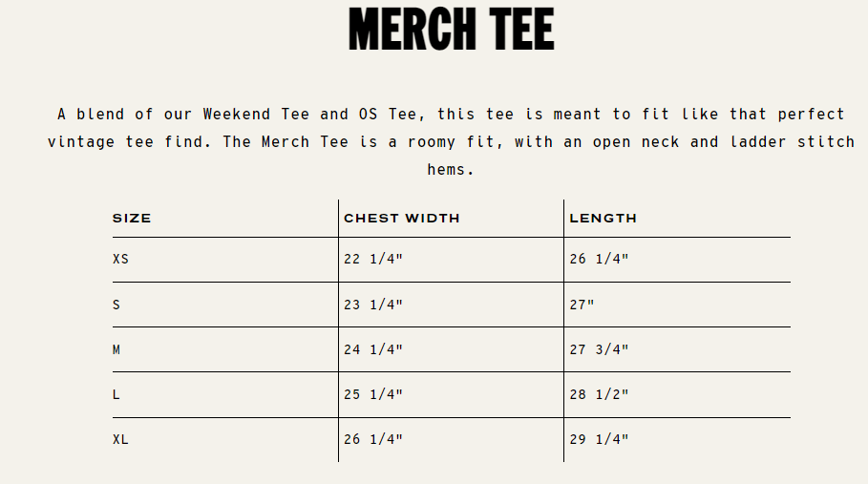Click the S size cell

pyautogui.click(x=116, y=305)
